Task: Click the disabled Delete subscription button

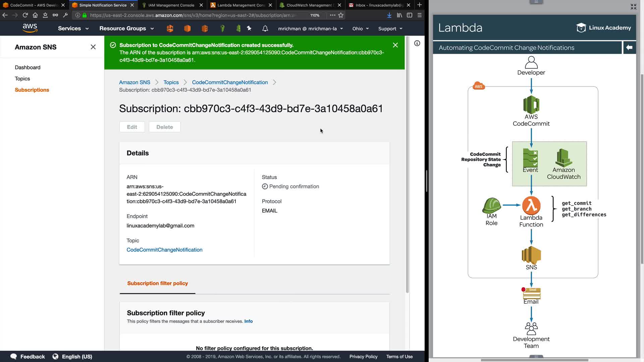Action: tap(165, 127)
